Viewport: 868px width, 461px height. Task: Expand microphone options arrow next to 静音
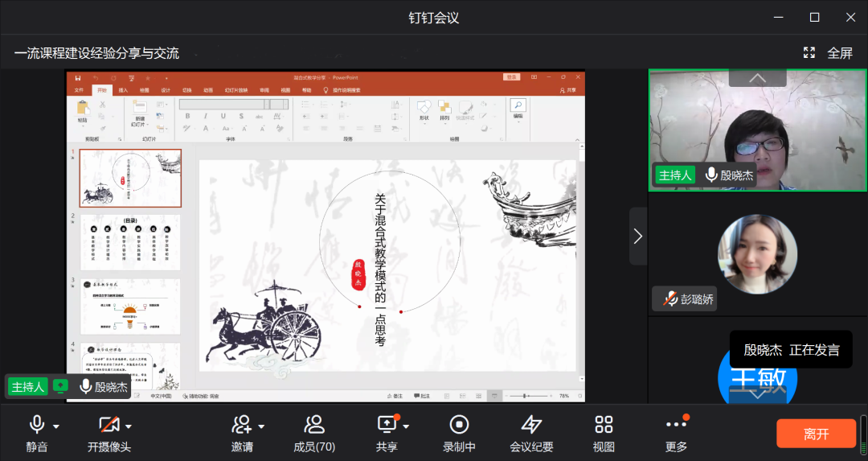coord(56,426)
